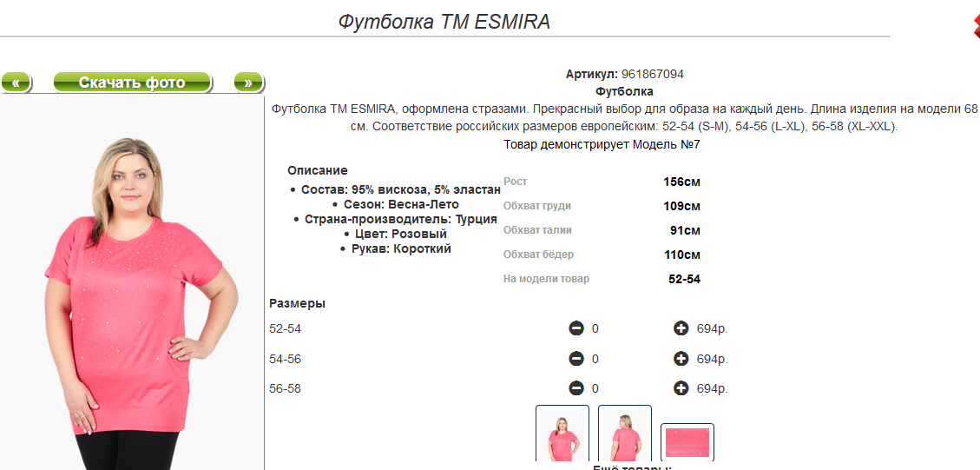
Task: Click the Обхват груди value 109см
Action: (x=682, y=206)
